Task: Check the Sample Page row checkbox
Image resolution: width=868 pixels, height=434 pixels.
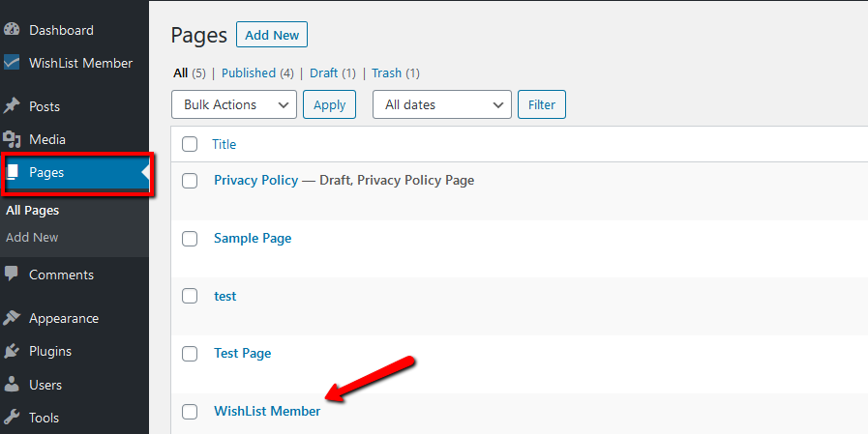Action: coord(190,239)
